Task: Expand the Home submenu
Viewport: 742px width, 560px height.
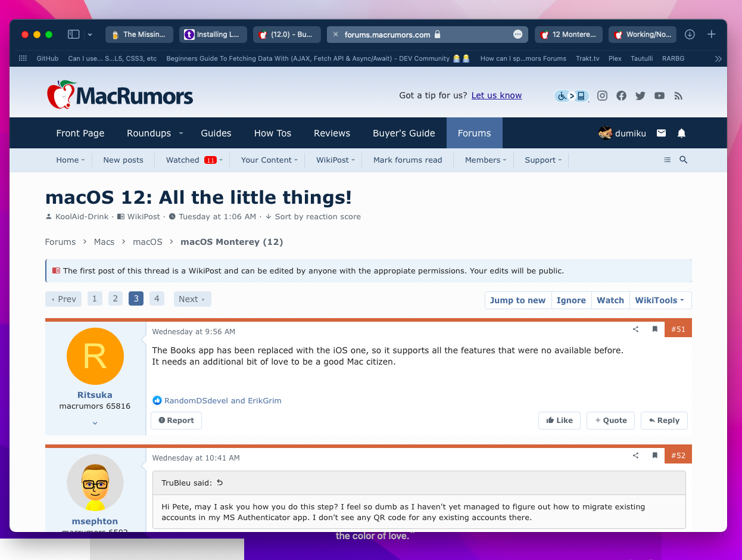Action: point(83,160)
